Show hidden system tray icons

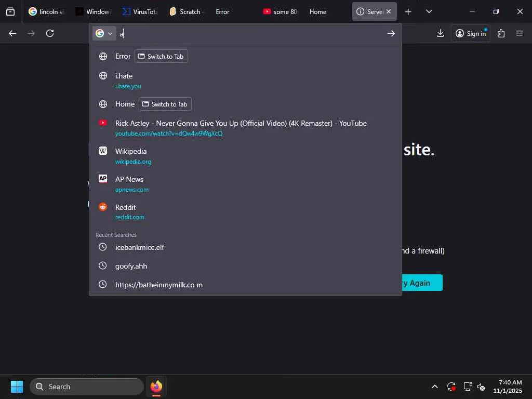click(x=435, y=387)
